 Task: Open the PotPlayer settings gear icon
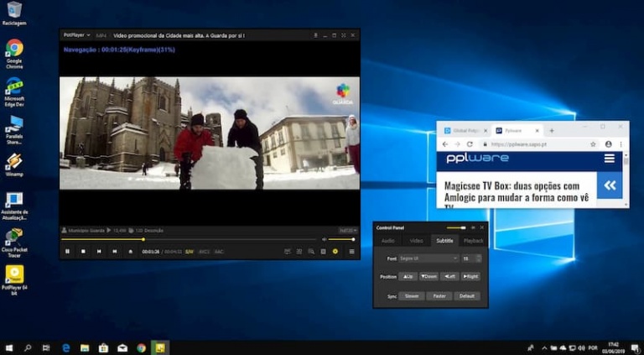pos(335,251)
